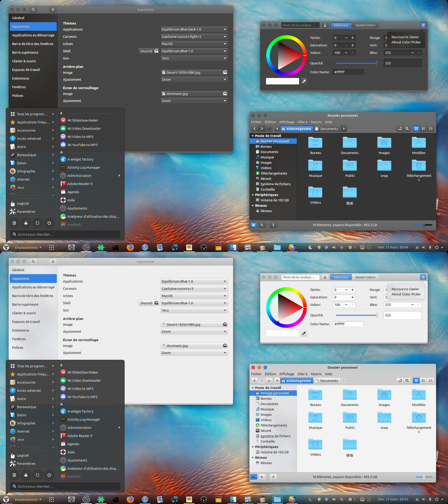
Task: Open the Capitaine-cursors-light-r3 Curseurs dropdown
Action: (x=194, y=36)
